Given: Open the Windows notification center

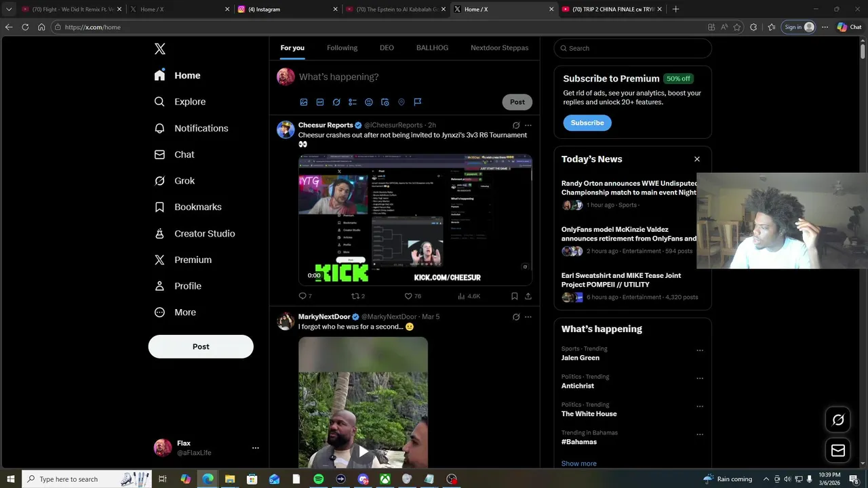Looking at the screenshot, I should 854,479.
